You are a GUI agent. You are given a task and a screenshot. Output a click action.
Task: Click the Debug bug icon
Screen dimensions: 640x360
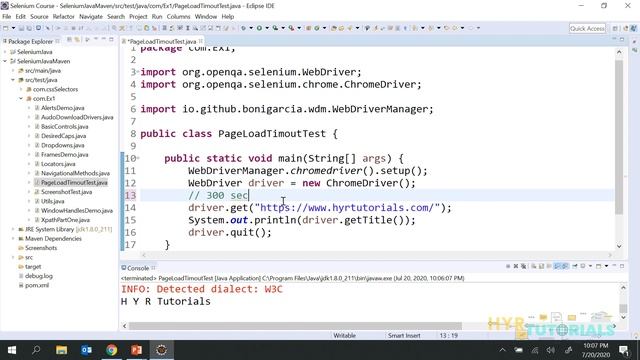click(243, 28)
